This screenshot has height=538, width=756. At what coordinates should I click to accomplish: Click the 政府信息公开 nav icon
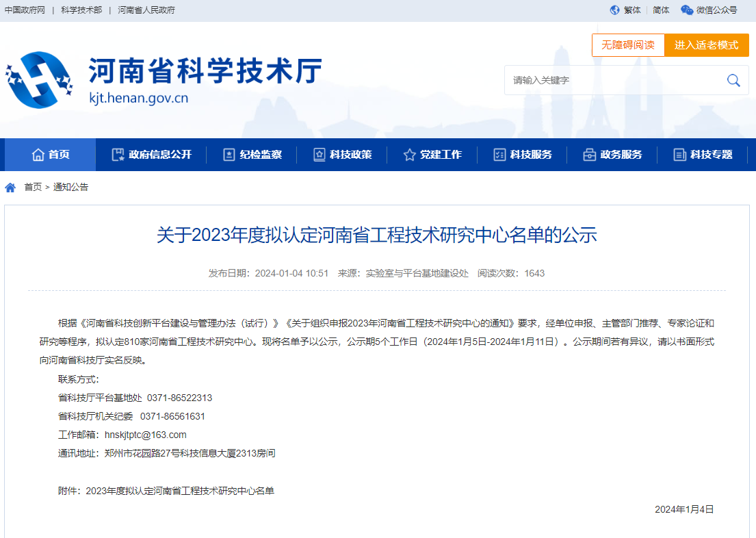pyautogui.click(x=118, y=155)
